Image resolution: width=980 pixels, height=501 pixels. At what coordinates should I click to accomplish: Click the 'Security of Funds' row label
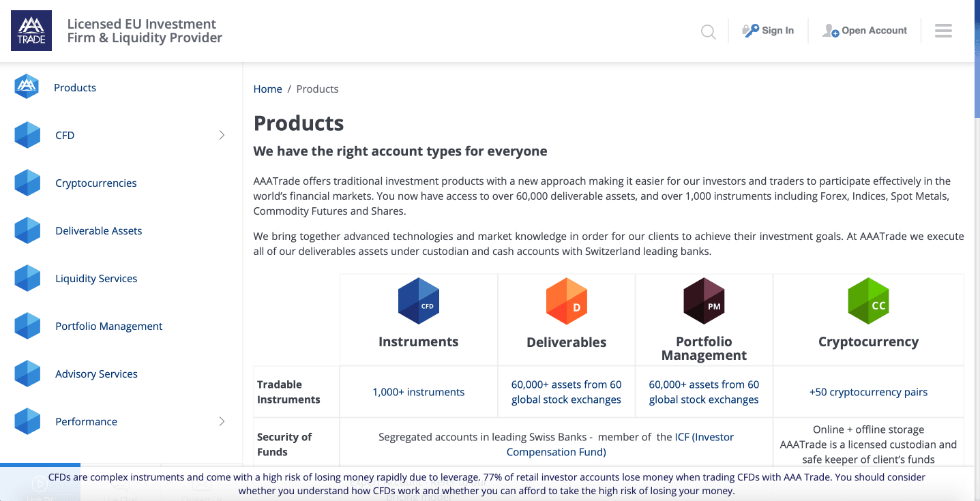[x=284, y=444]
